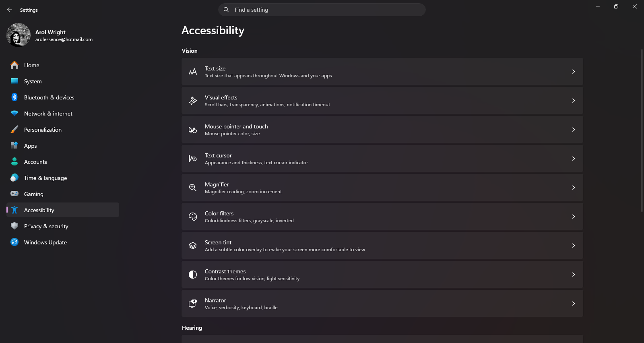The height and width of the screenshot is (343, 644).
Task: Click the Screen tint layers icon
Action: coord(193,246)
